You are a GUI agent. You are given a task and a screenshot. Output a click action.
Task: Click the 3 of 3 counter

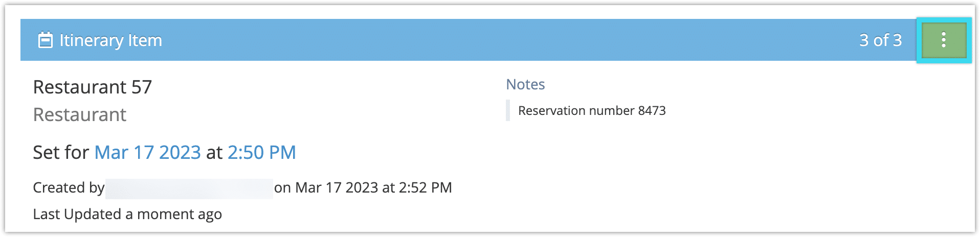pos(880,40)
